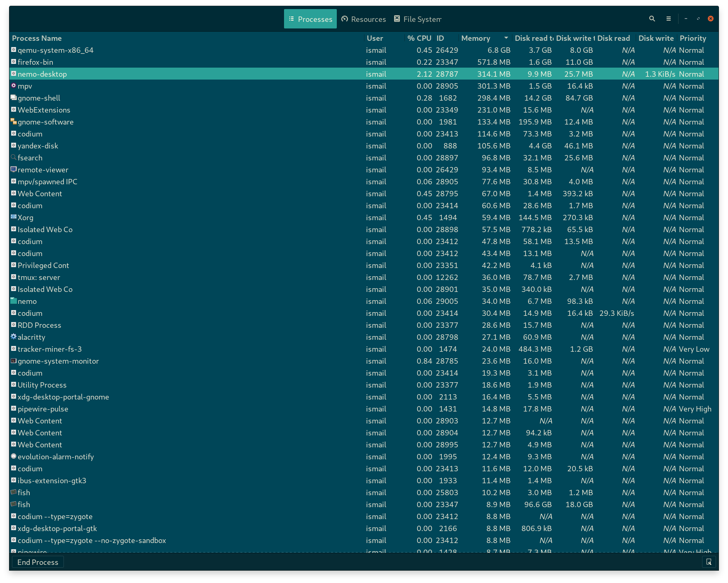
Task: Sort processes by the Priority column header
Action: pyautogui.click(x=693, y=38)
